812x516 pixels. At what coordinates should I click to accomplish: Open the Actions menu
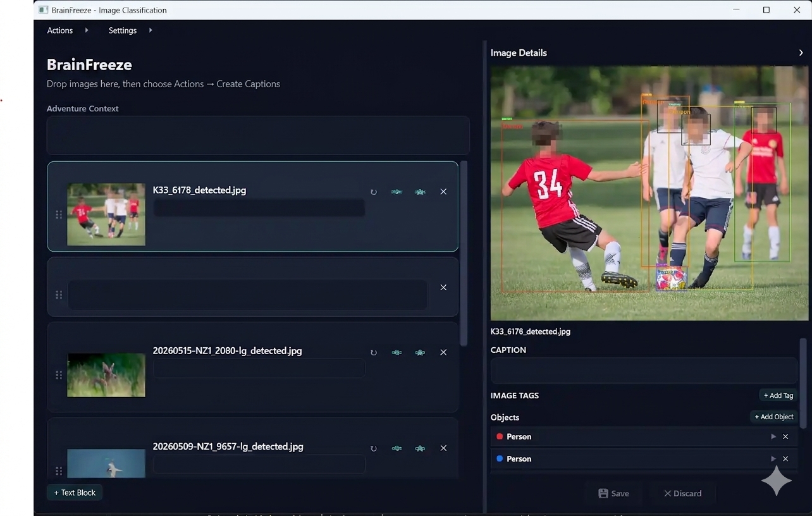pyautogui.click(x=60, y=30)
